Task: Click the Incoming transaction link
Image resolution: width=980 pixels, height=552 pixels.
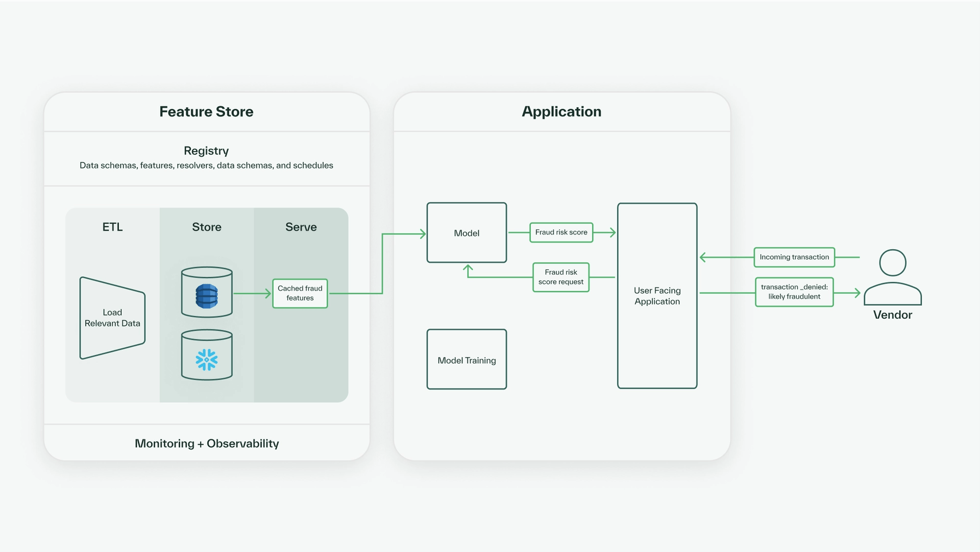Action: [794, 257]
